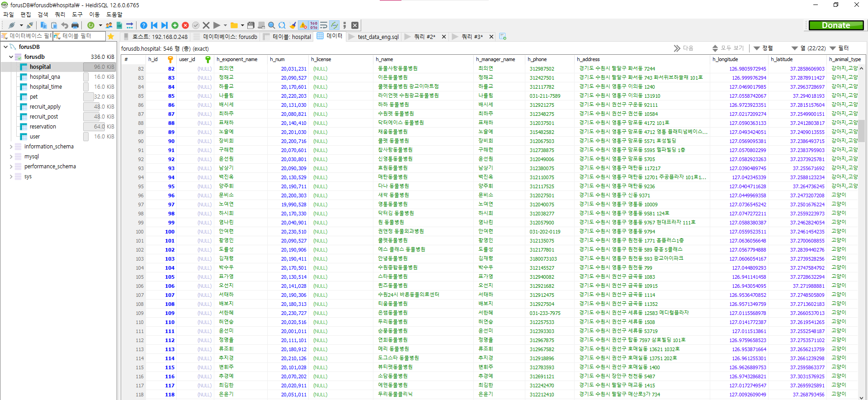The image size is (868, 400).
Task: Switch to the test_data_eng.sql tab
Action: (373, 37)
